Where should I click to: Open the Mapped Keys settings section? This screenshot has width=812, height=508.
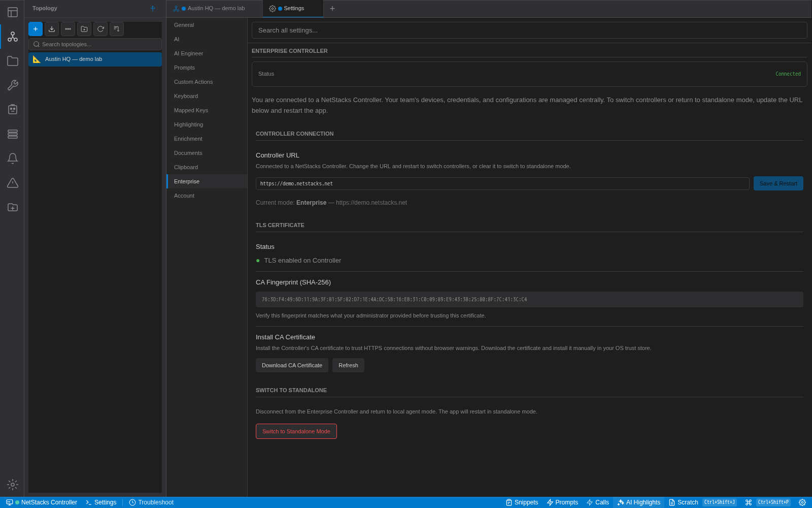point(207,110)
